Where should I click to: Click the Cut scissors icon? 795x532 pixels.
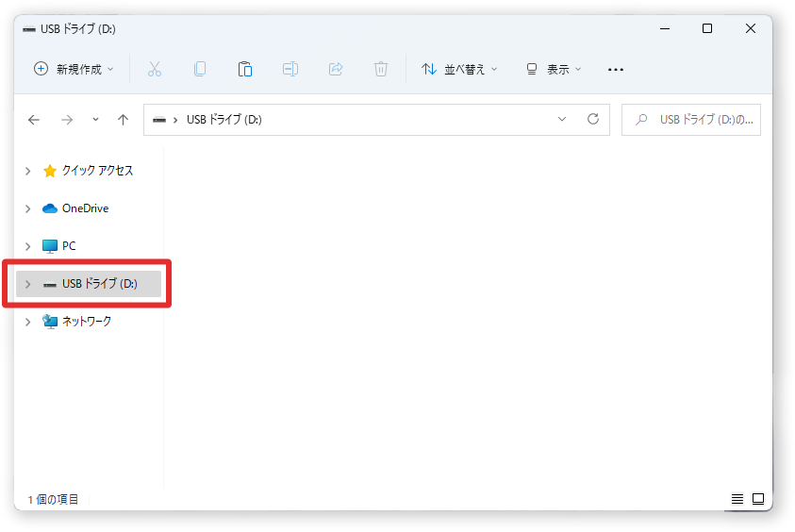[155, 69]
